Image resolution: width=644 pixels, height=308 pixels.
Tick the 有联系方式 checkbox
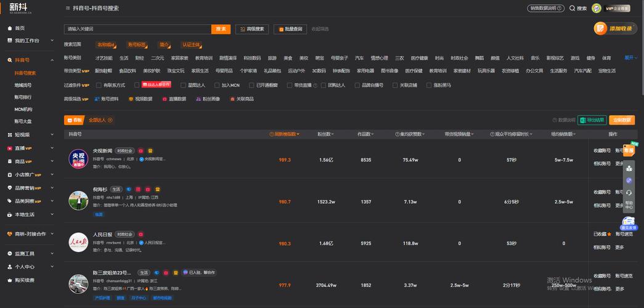(x=99, y=86)
